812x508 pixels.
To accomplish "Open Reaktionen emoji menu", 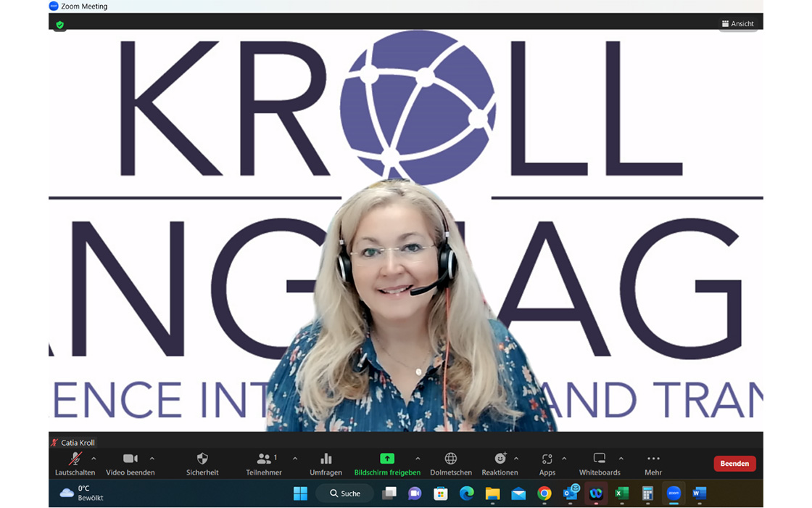I will 500,464.
